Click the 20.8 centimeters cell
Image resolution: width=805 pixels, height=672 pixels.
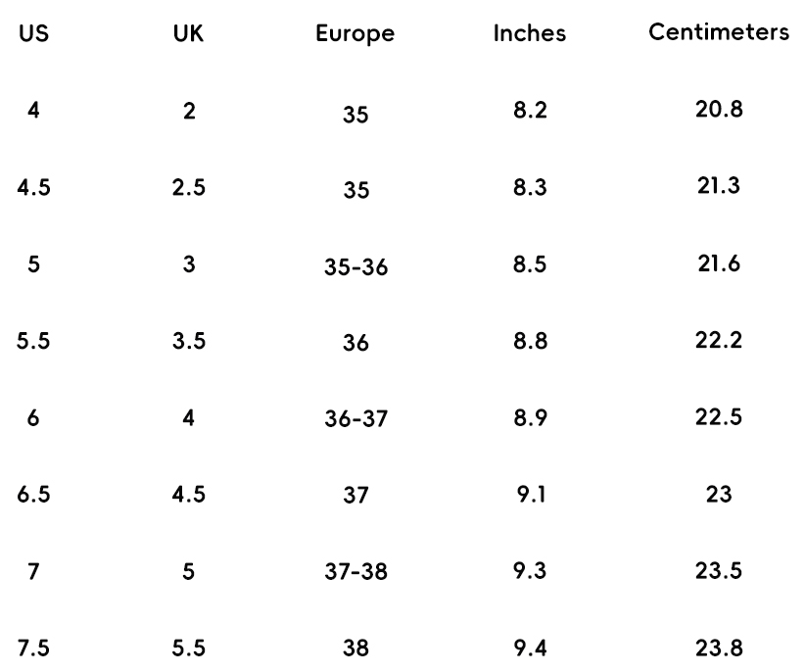(719, 110)
